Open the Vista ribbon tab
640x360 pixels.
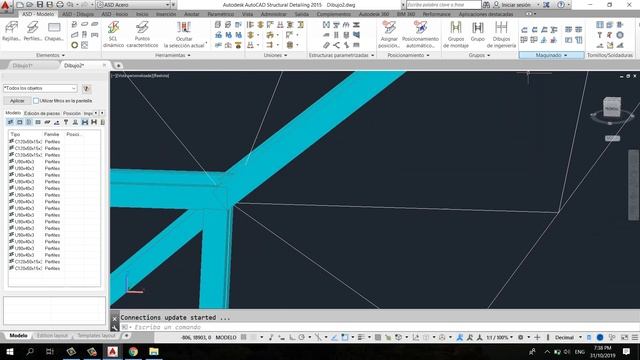[247, 14]
